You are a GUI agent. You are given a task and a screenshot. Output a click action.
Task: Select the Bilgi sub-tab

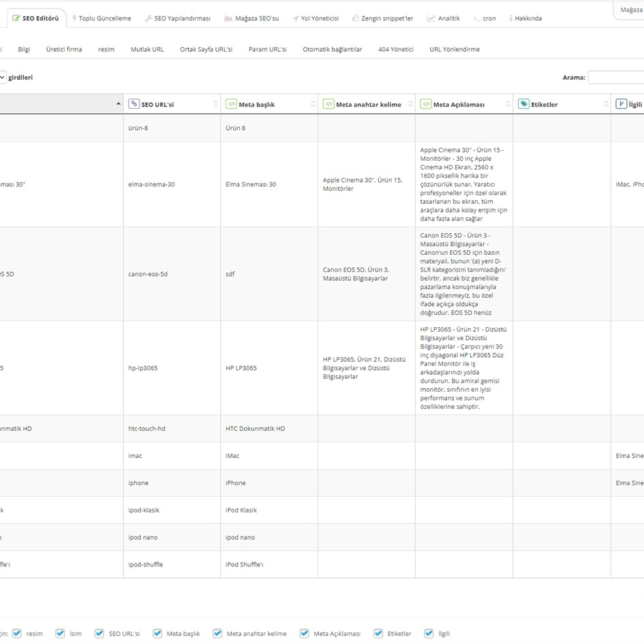pyautogui.click(x=24, y=49)
